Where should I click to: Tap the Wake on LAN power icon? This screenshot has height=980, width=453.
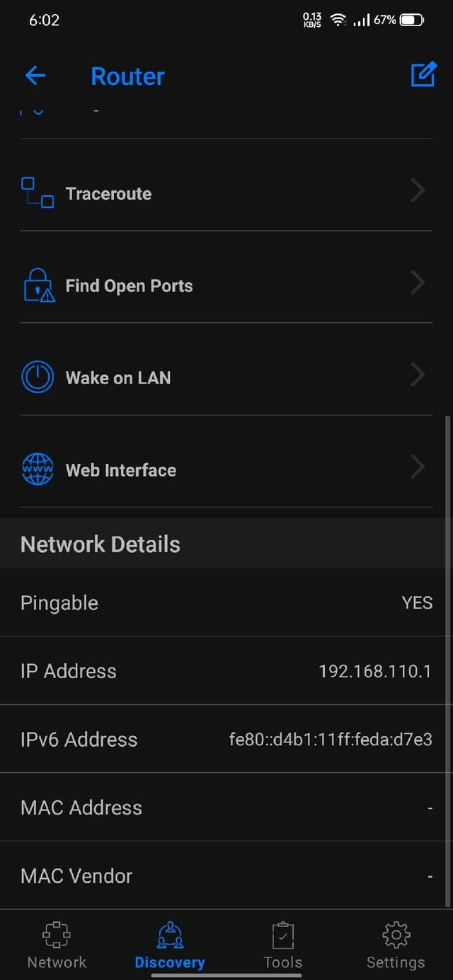point(38,377)
